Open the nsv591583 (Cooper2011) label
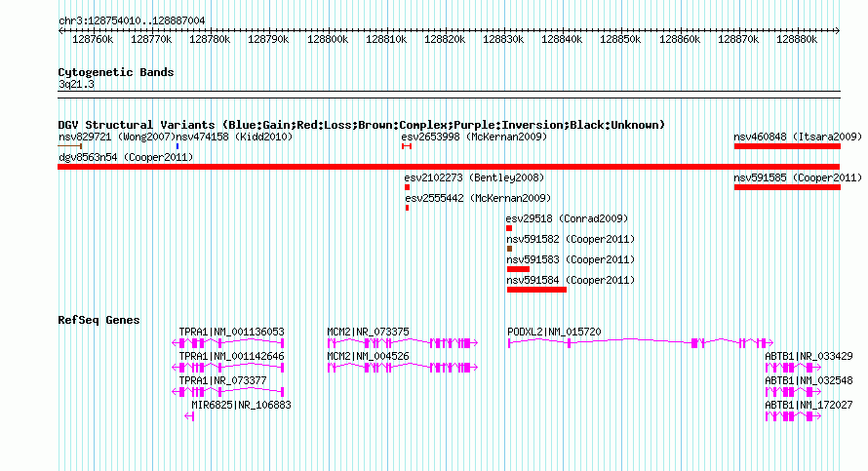Screen dimensions: 868x471 click(x=571, y=259)
